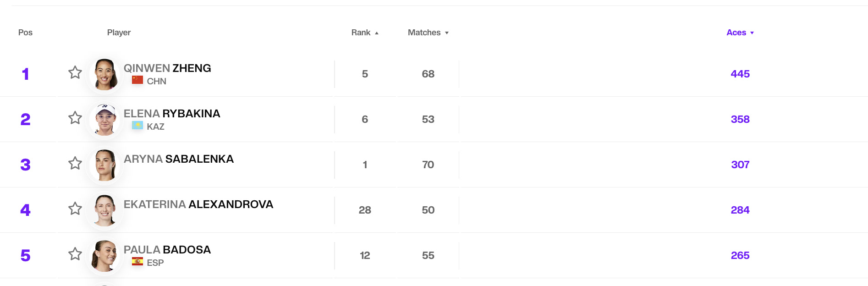Viewport: 868px width, 286px height.
Task: Click the star beside Paula Badosa
Action: [75, 254]
